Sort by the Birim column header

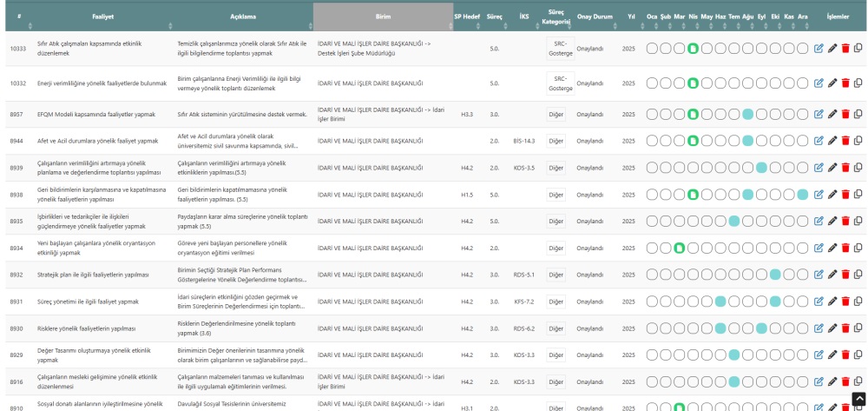382,16
